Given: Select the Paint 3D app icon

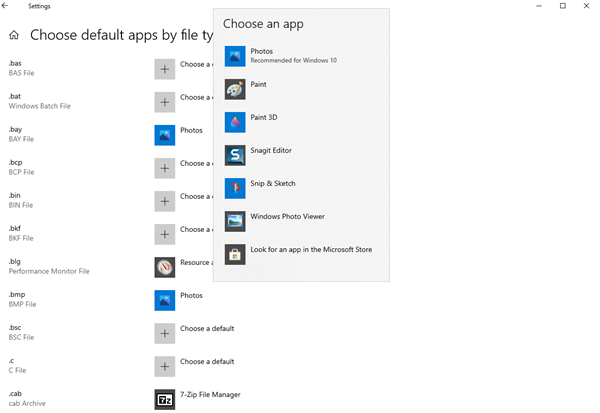Looking at the screenshot, I should [x=235, y=122].
